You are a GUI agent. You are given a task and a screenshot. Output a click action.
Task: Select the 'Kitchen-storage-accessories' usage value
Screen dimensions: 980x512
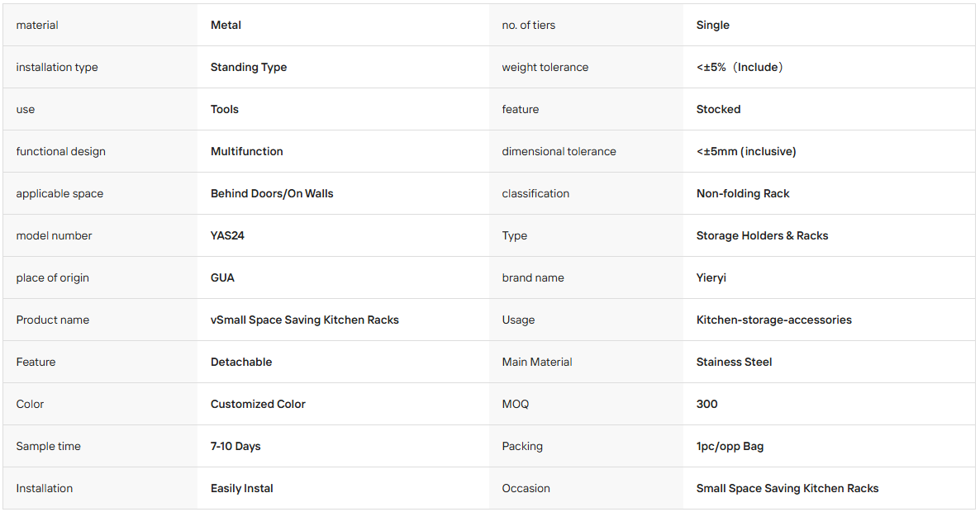pyautogui.click(x=773, y=320)
